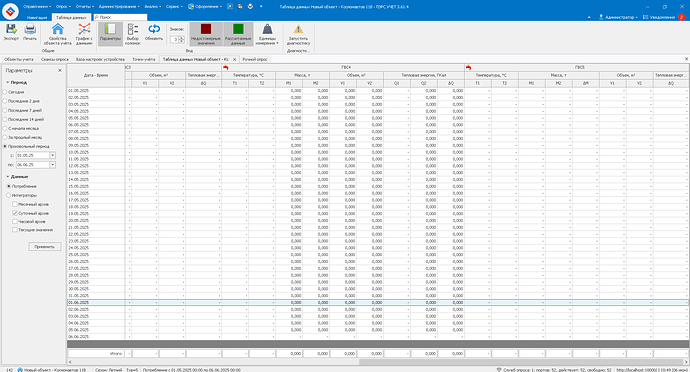The height and width of the screenshot is (372, 690).
Task: Collapse the Период section
Action: 7,82
